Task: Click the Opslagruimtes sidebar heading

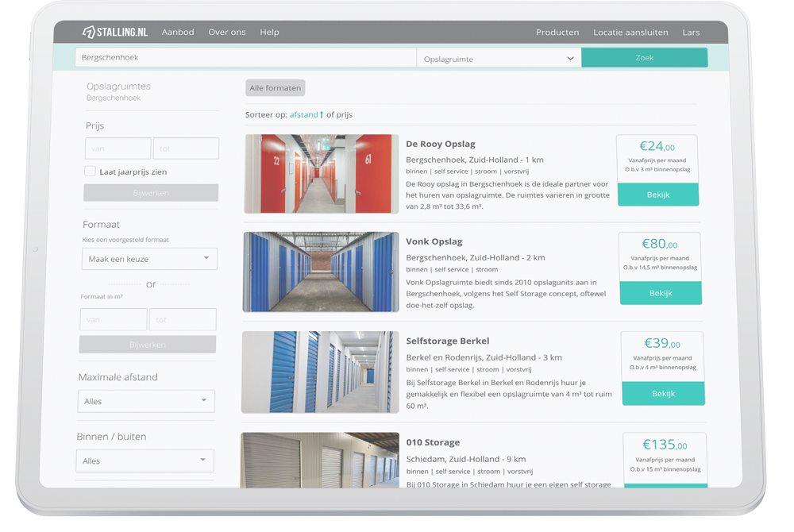Action: [118, 86]
